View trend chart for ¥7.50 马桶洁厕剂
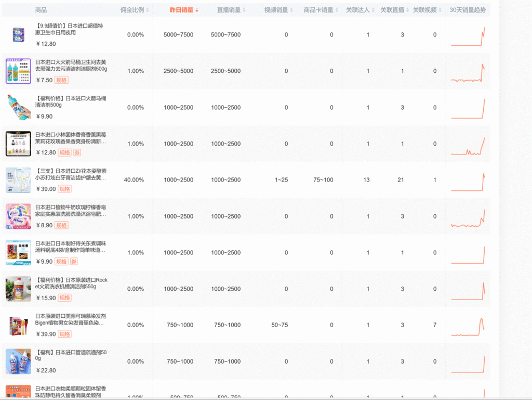This screenshot has width=532, height=400. point(468,73)
